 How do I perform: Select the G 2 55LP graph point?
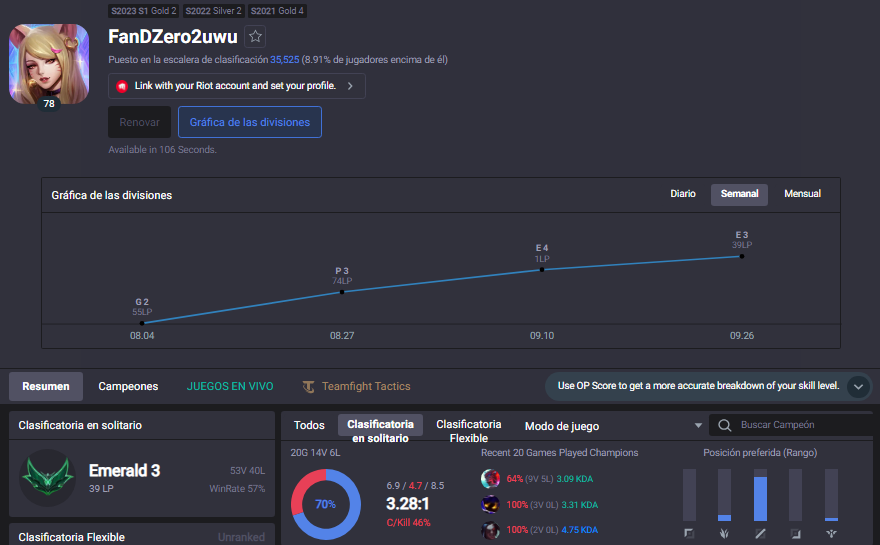coord(142,323)
